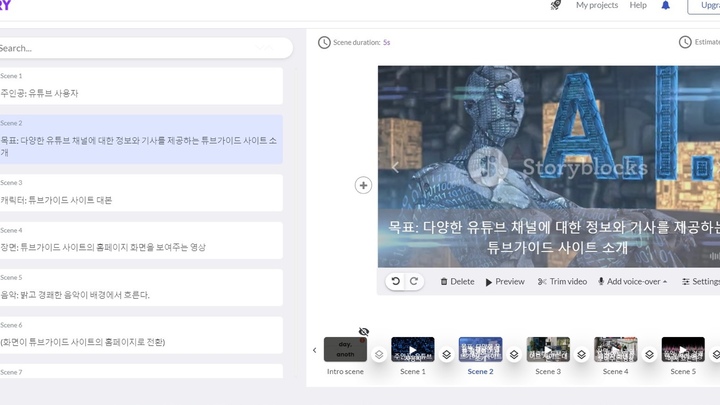The height and width of the screenshot is (405, 720).
Task: Open the notifications bell
Action: [665, 5]
